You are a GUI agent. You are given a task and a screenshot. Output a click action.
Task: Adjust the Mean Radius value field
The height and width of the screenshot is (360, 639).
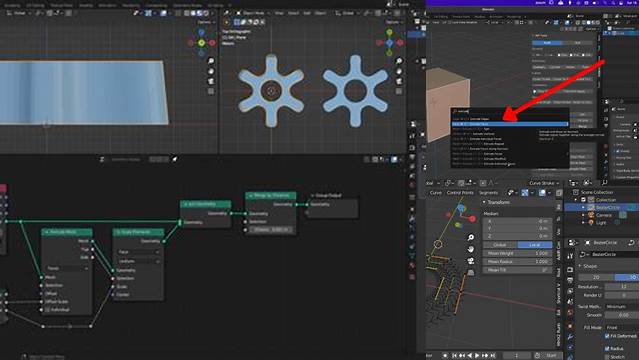click(517, 262)
